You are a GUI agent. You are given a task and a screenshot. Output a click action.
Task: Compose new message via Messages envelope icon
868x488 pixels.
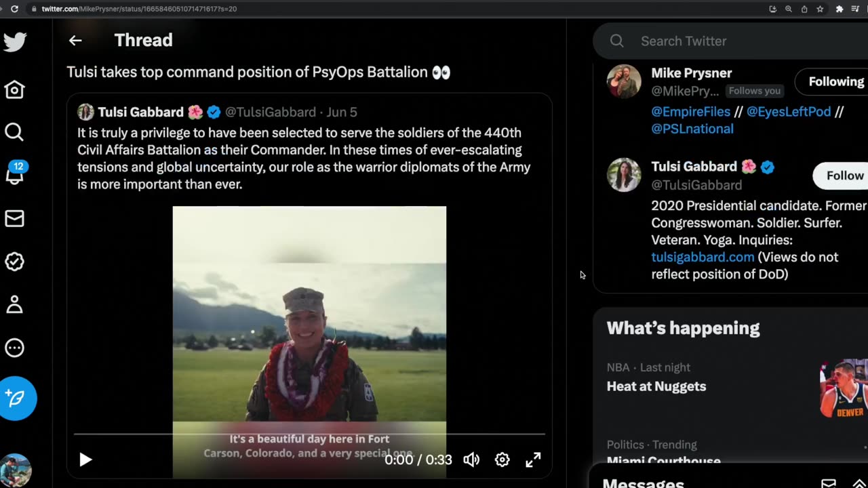(829, 483)
